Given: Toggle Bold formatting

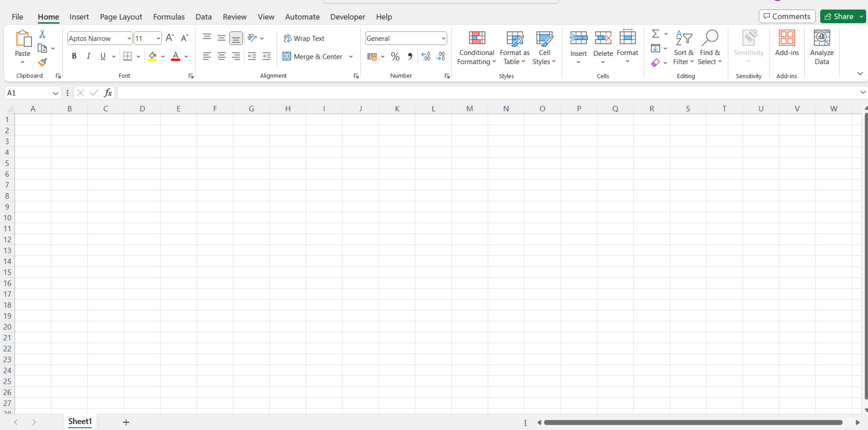Looking at the screenshot, I should pos(74,56).
